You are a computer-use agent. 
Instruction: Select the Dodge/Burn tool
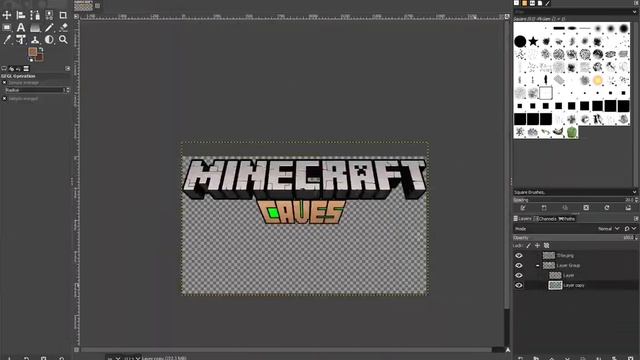tap(49, 40)
